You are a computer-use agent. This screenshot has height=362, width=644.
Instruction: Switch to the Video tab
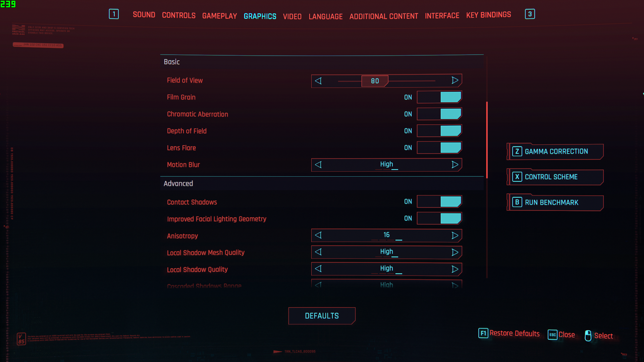point(292,16)
